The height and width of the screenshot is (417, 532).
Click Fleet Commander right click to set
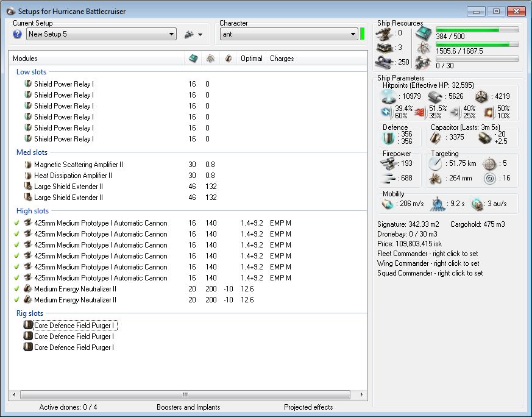pos(428,254)
